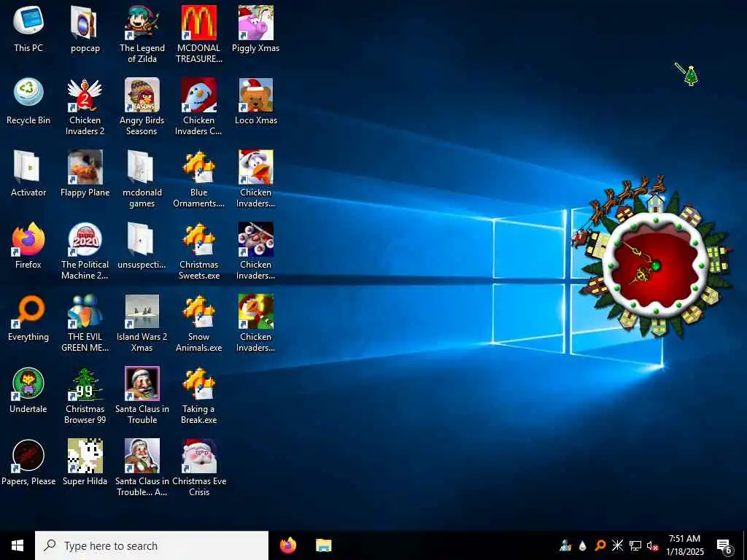747x560 pixels.
Task: Select the MCDONAL TREASURE... shortcut
Action: (x=198, y=34)
